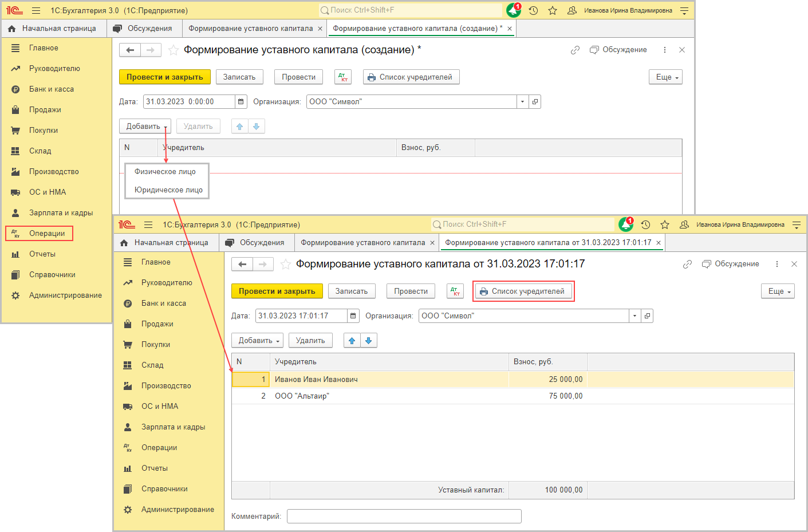Open Обсуждение panel in the front document
This screenshot has width=808, height=532.
(x=731, y=264)
